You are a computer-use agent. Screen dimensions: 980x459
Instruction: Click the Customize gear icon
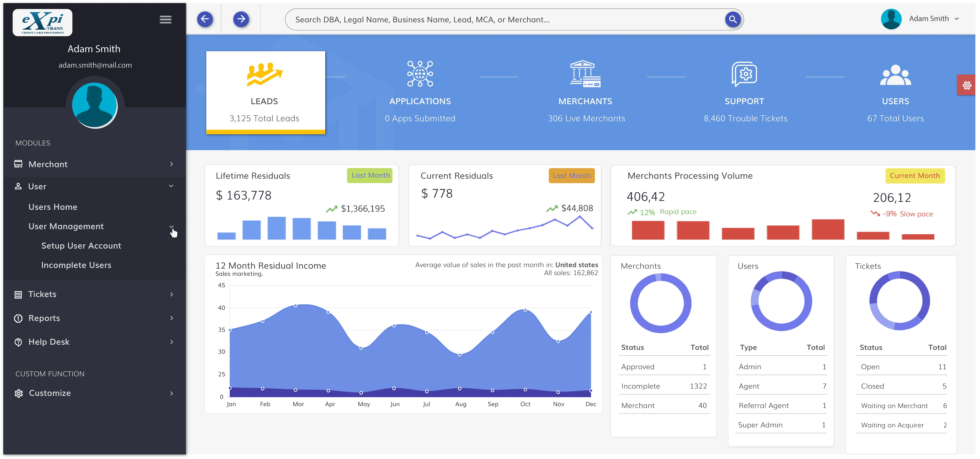(19, 393)
